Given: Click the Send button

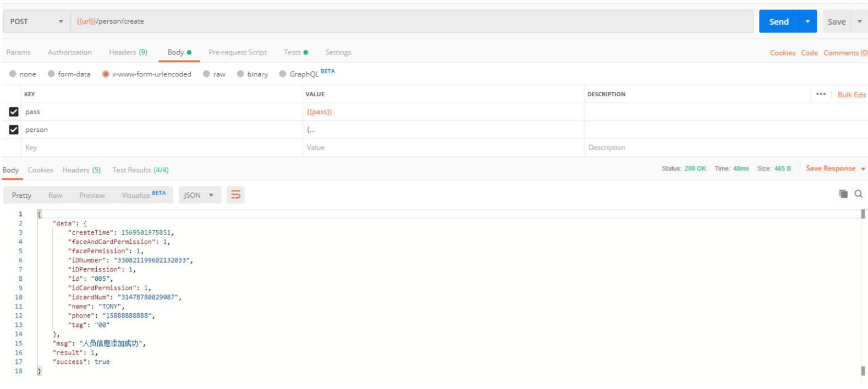Looking at the screenshot, I should pyautogui.click(x=778, y=21).
